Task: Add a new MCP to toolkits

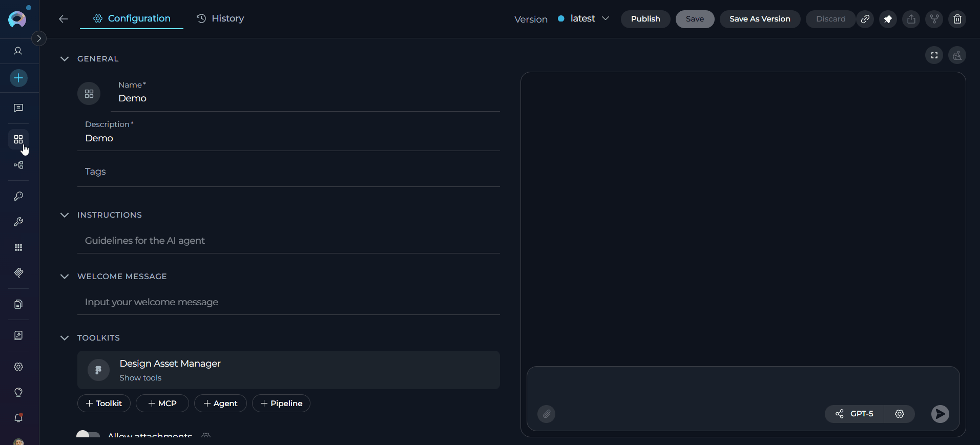Action: tap(162, 404)
